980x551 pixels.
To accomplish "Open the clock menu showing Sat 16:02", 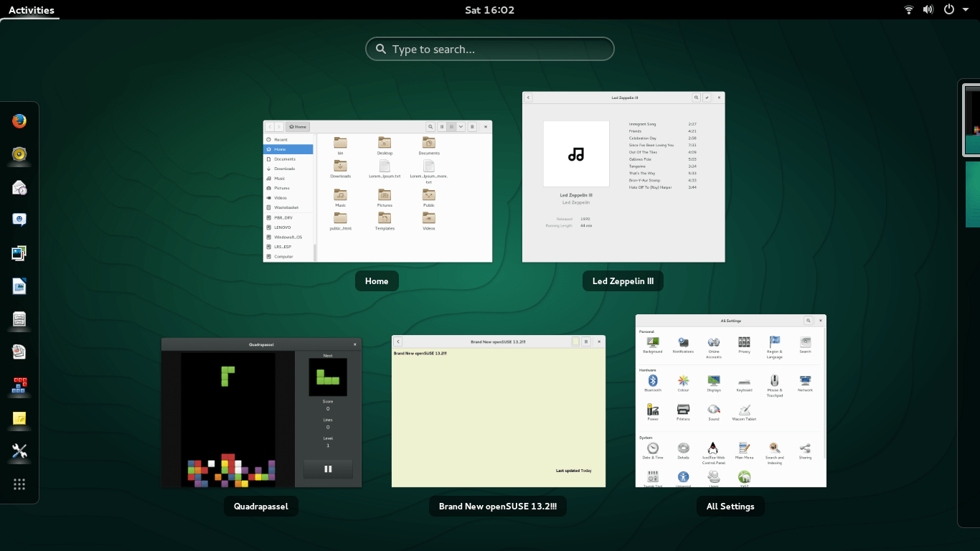I will point(490,10).
